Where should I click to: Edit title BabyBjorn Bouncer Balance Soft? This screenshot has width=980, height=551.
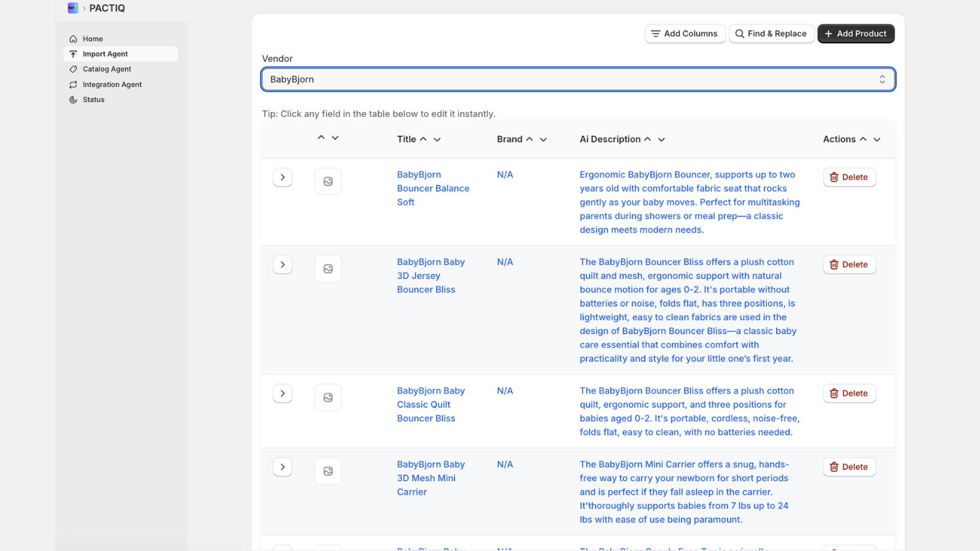[x=433, y=189]
